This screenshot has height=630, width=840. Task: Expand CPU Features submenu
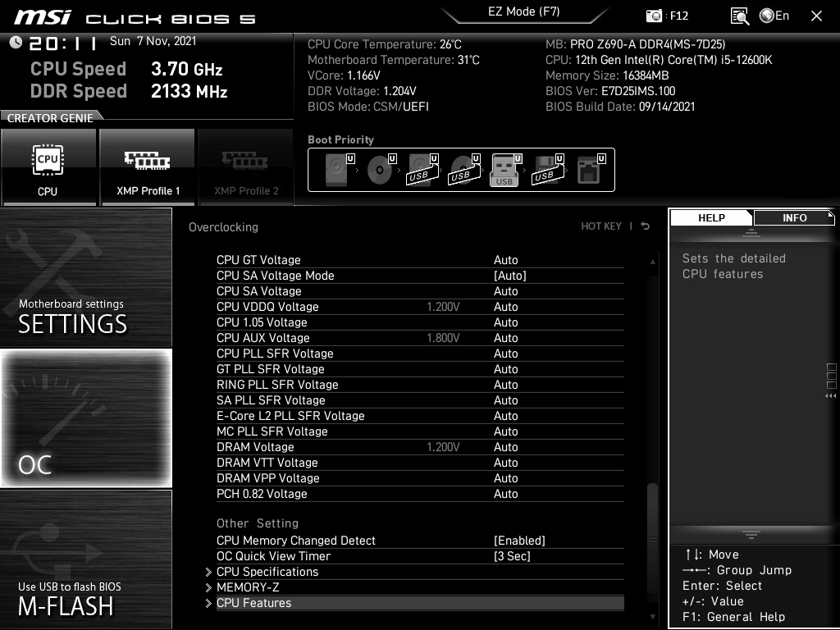[420, 603]
